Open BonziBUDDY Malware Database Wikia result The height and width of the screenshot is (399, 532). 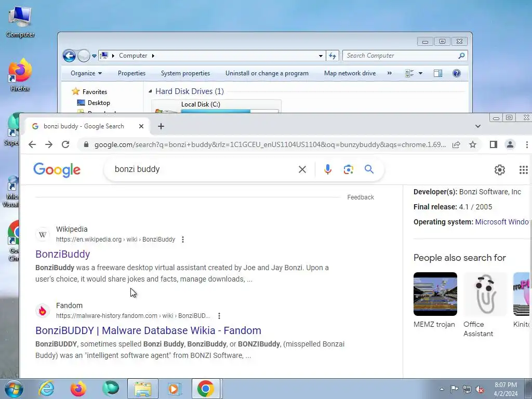[148, 330]
